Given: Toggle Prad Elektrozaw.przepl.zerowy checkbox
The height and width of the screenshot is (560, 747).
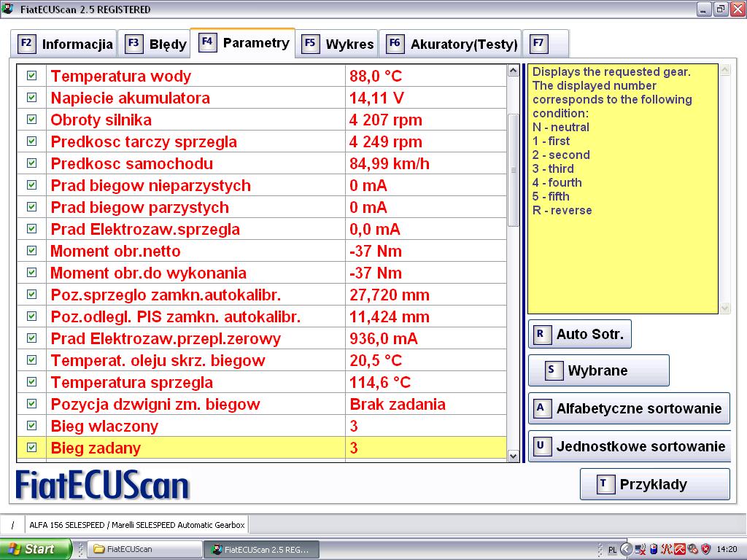Looking at the screenshot, I should [32, 338].
